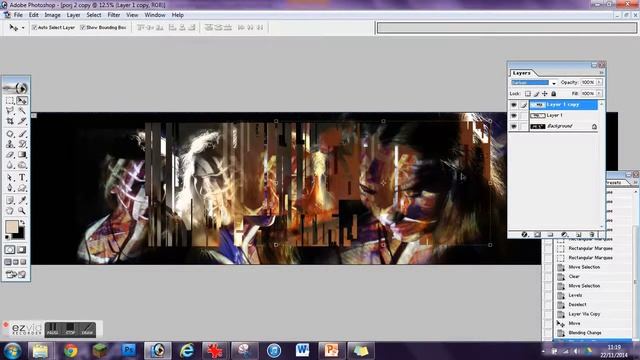Select the Shape tool
This screenshot has width=640, height=360.
click(22, 188)
